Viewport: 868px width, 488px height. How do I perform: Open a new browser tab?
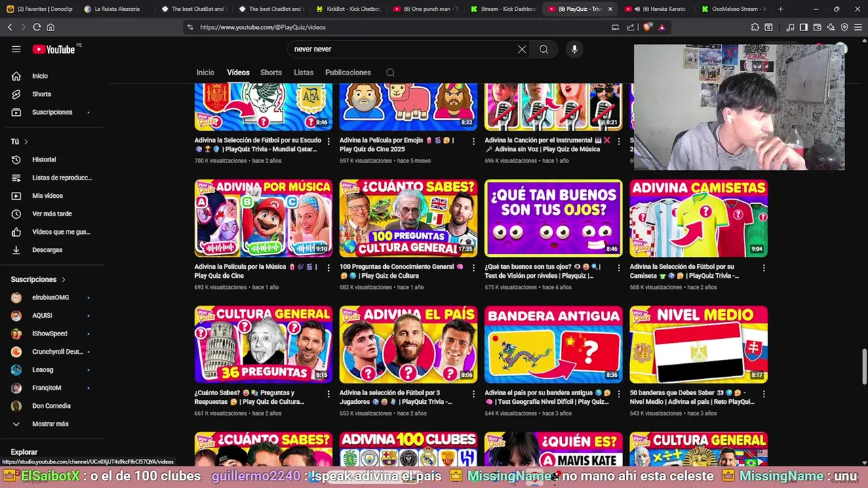tap(781, 9)
